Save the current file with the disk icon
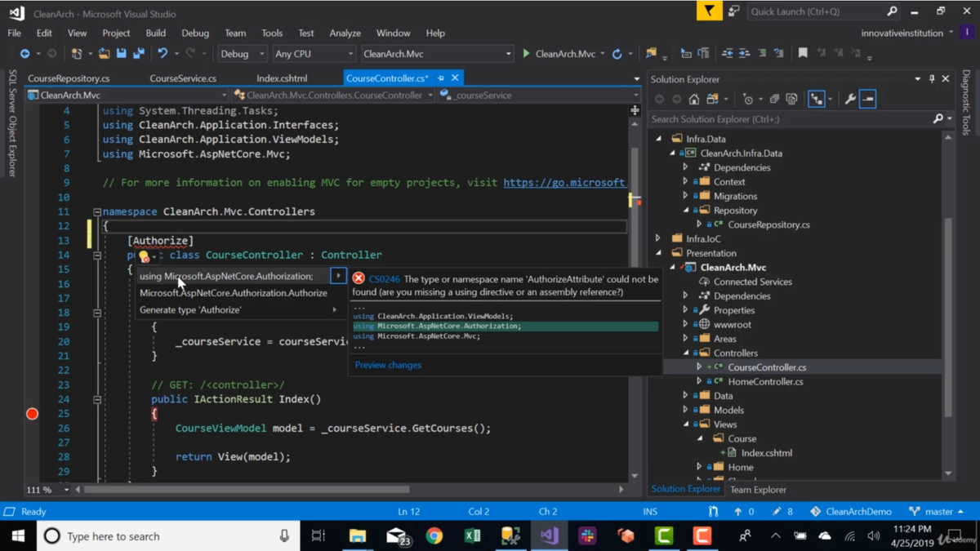Image resolution: width=980 pixels, height=551 pixels. 121,54
